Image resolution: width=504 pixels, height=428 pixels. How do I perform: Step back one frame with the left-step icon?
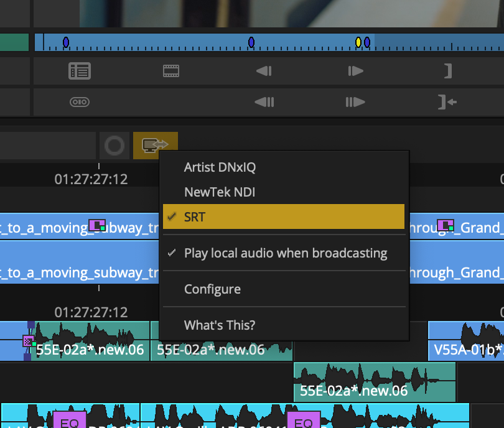point(263,70)
